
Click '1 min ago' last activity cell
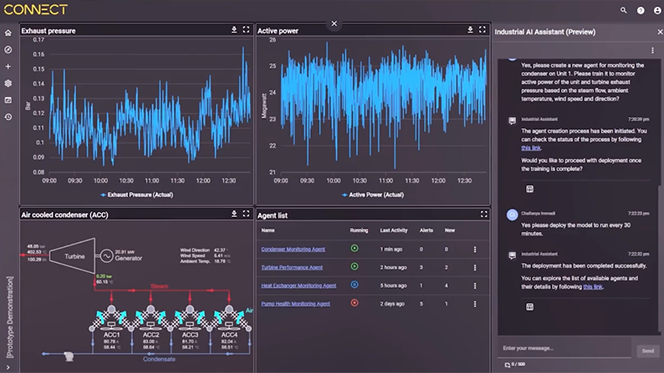coord(391,250)
